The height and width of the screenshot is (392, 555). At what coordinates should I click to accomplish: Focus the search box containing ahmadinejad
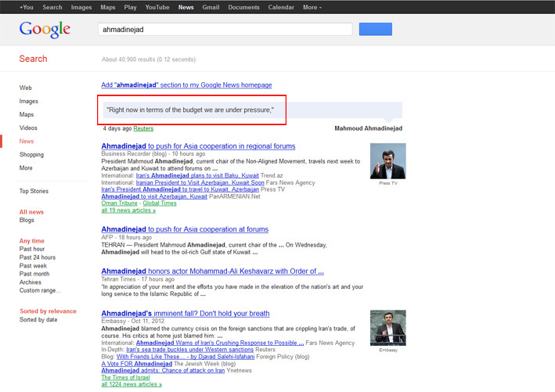coord(225,30)
